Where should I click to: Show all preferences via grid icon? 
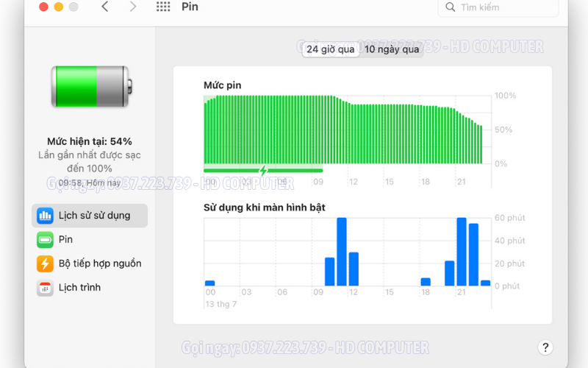(x=163, y=7)
